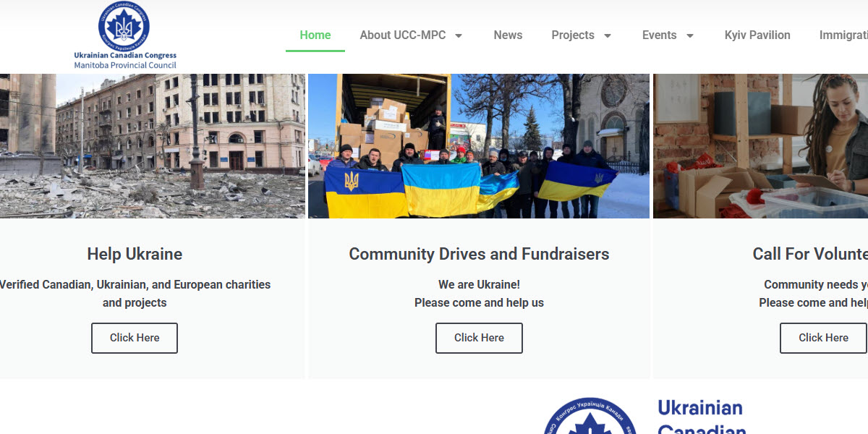Click the 'Call For Volunteers' heading
Viewport: 868px width, 434px height.
coord(810,254)
